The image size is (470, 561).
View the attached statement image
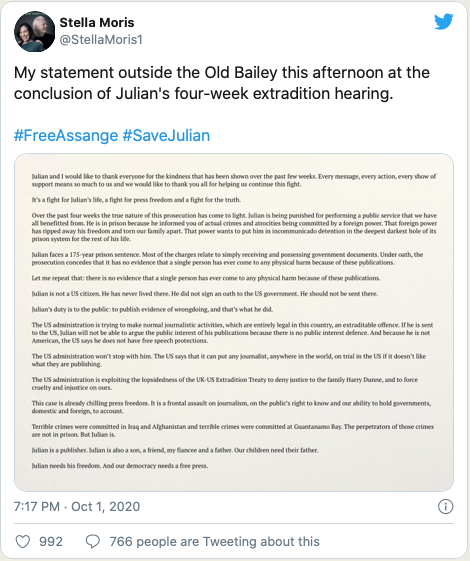pos(234,322)
